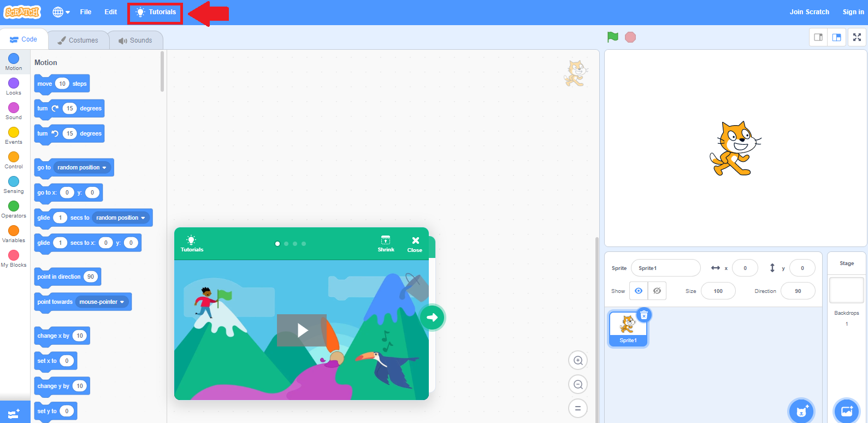Select the Sensing block category

pyautogui.click(x=14, y=185)
